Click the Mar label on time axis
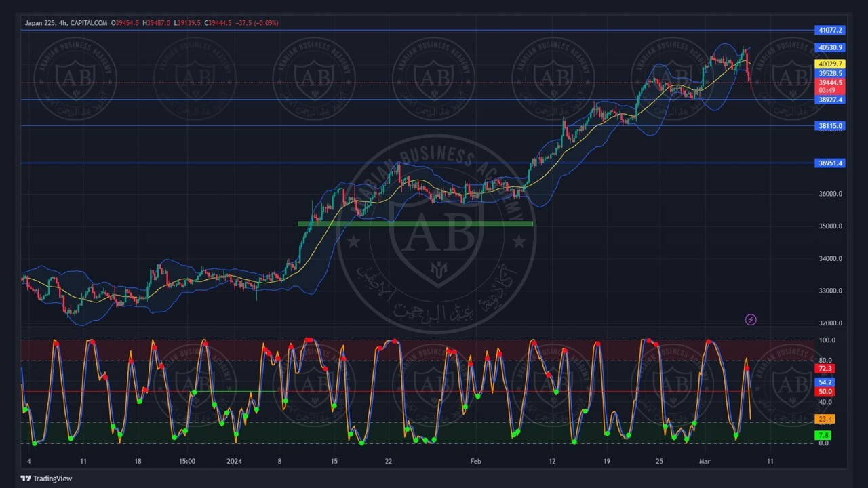The width and height of the screenshot is (868, 488). [703, 462]
